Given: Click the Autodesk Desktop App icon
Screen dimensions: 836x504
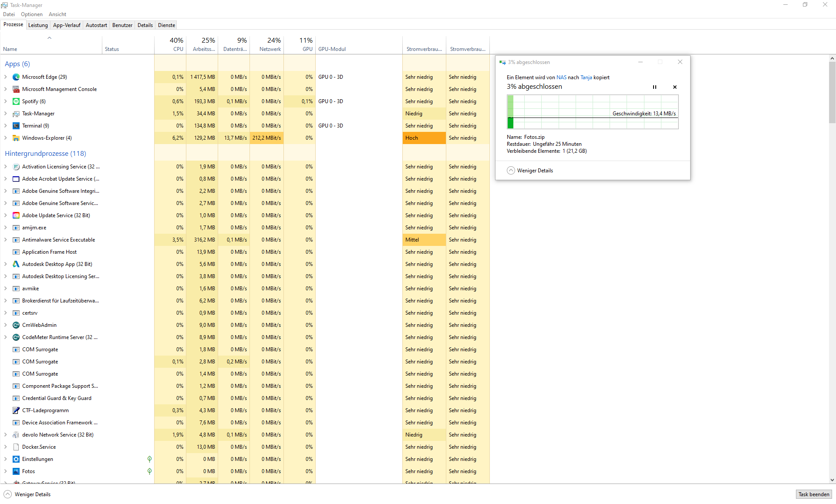Looking at the screenshot, I should click(16, 264).
